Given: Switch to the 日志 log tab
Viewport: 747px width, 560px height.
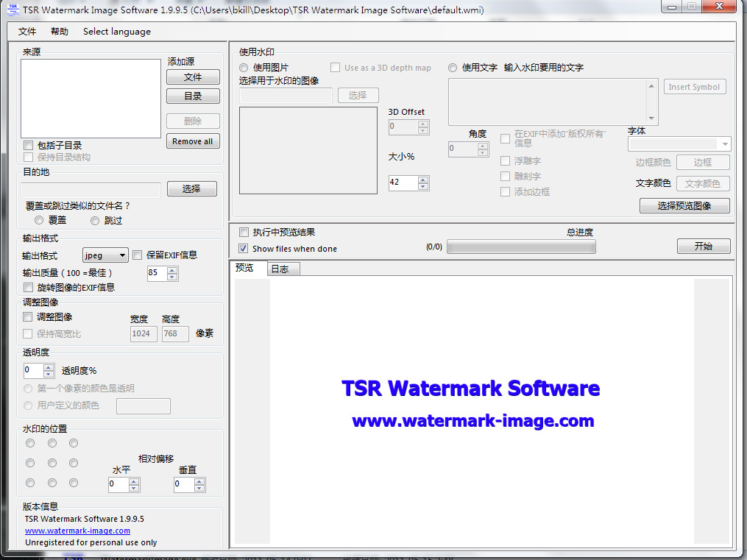Looking at the screenshot, I should (280, 269).
